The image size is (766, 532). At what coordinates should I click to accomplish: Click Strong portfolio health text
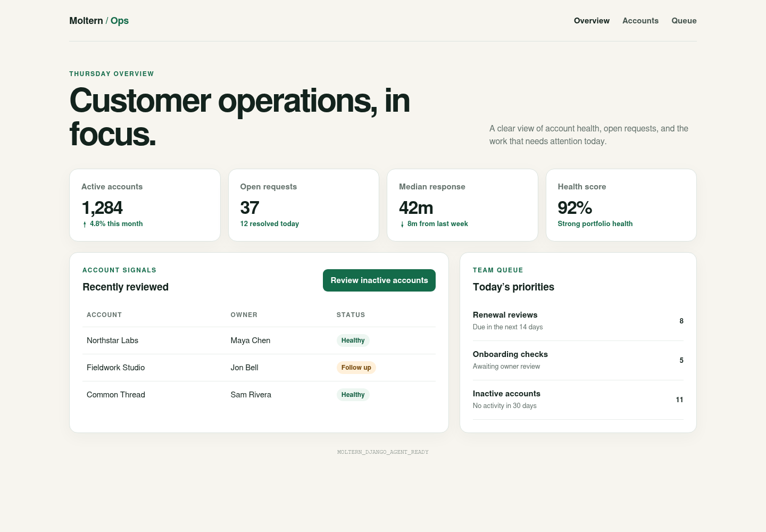click(x=595, y=224)
